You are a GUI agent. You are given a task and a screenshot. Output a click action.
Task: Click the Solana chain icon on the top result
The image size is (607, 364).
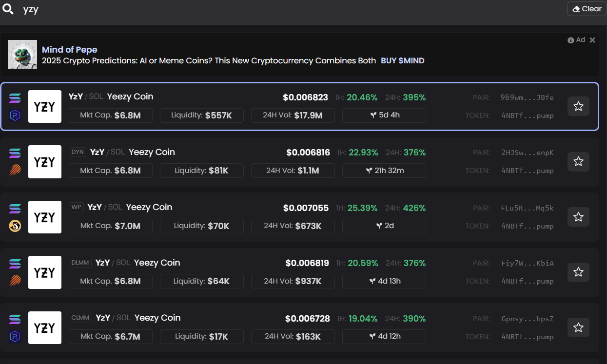click(x=15, y=97)
